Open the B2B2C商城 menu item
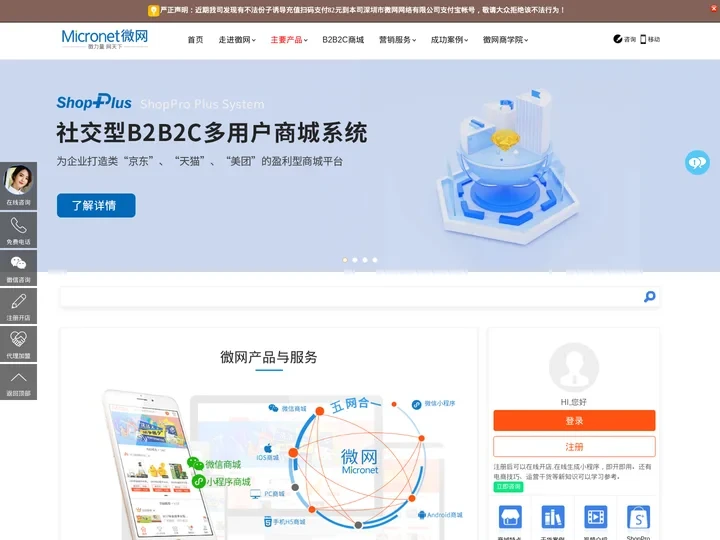Viewport: 720px width, 540px height. (343, 40)
